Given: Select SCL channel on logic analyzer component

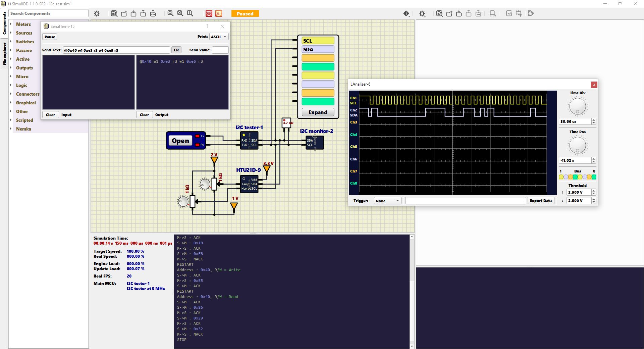Looking at the screenshot, I should pos(318,41).
